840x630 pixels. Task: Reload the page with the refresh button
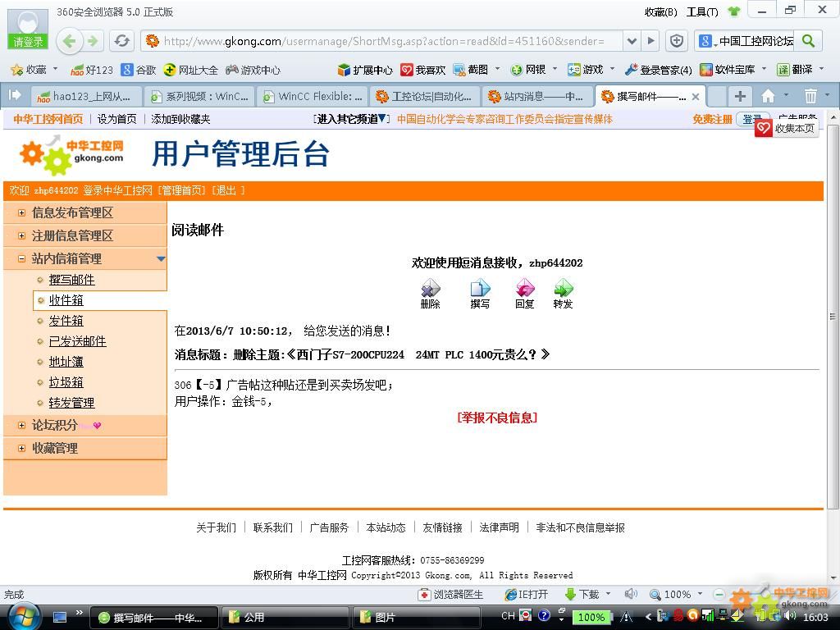tap(122, 41)
